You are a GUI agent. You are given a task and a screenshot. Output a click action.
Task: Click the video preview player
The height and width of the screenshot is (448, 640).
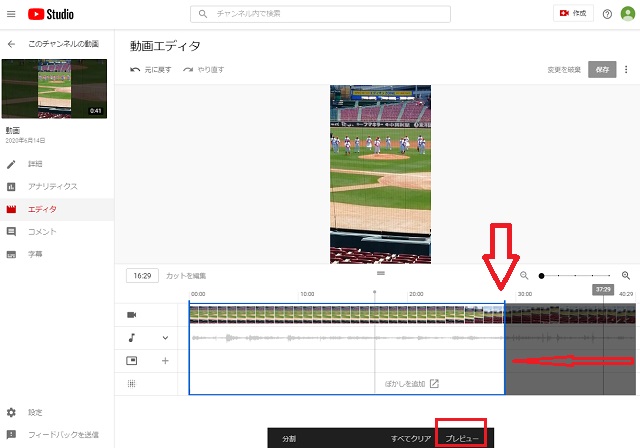click(x=380, y=174)
